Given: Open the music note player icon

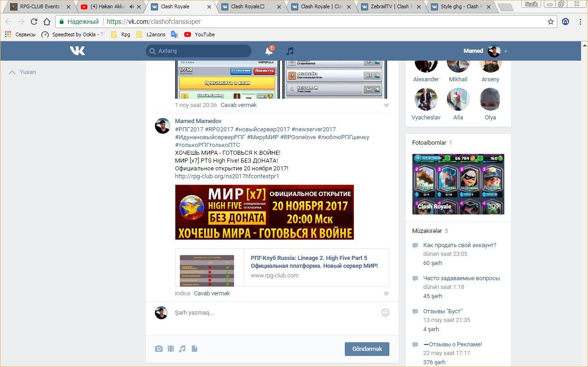Looking at the screenshot, I should tap(290, 51).
